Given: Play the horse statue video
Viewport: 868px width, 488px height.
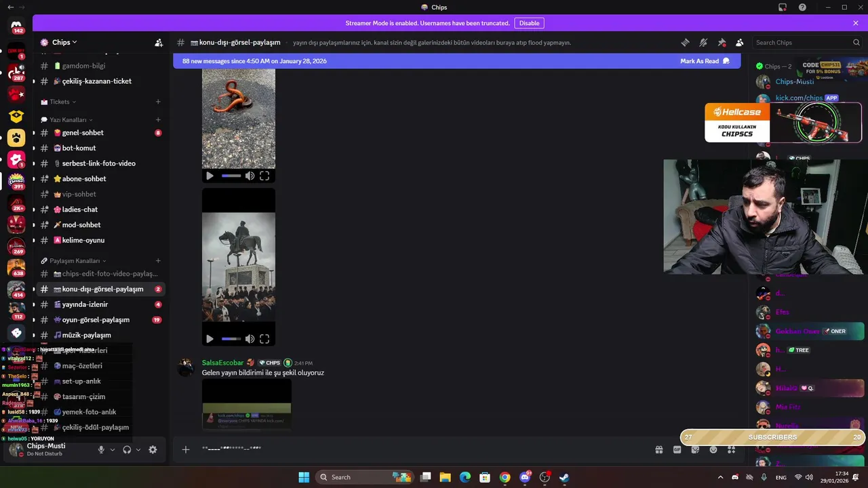Looking at the screenshot, I should coord(210,339).
